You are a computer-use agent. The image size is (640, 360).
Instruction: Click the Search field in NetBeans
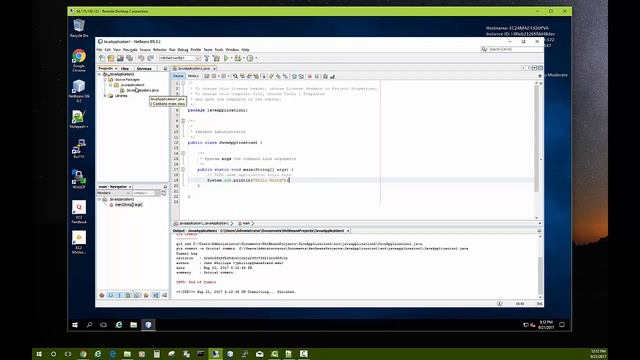(511, 49)
